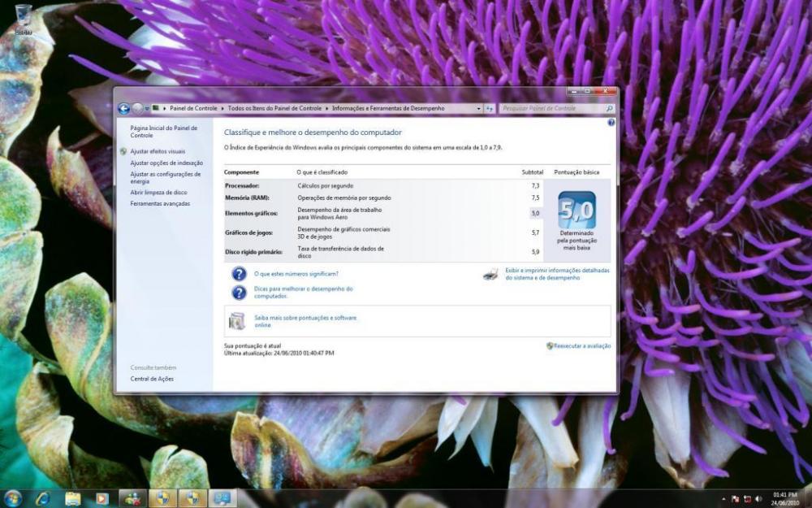The image size is (812, 508).
Task: Click the Windows Start orb
Action: tap(13, 497)
